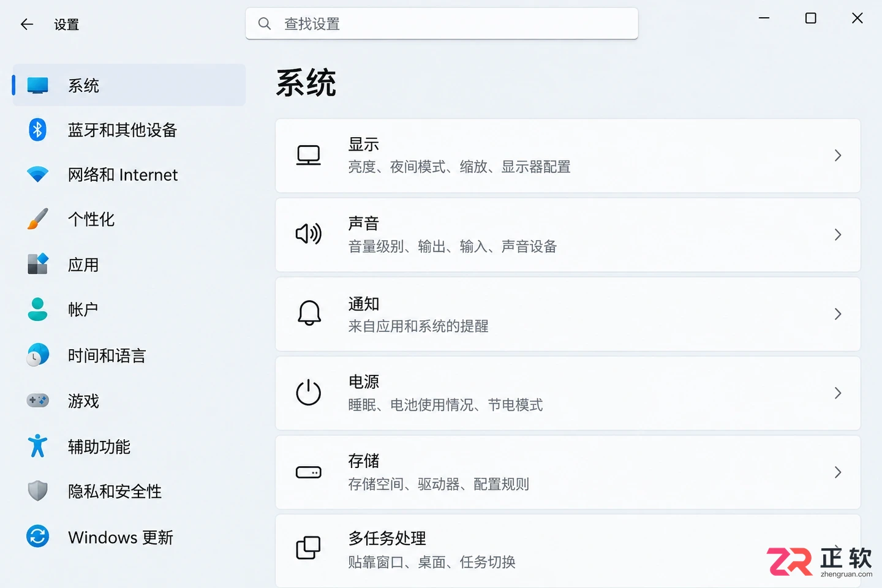Expand the 通知 row chevron
Viewport: 882px width, 588px height.
pos(838,314)
